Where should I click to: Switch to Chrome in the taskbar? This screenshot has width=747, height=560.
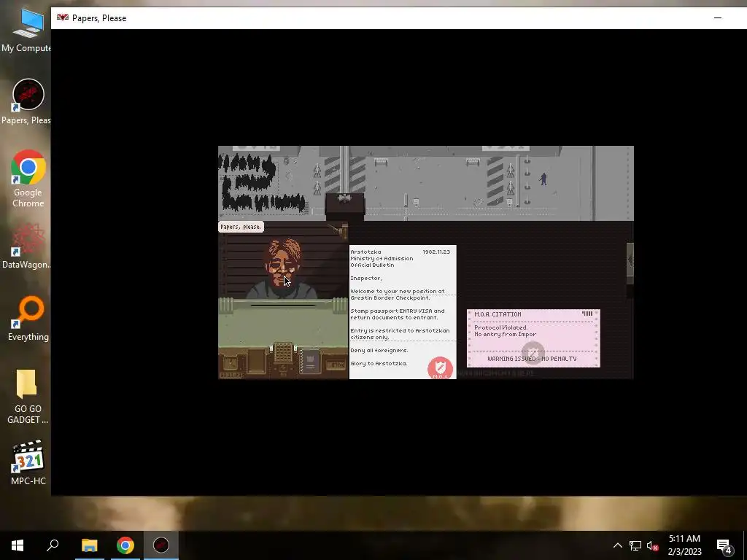tap(125, 545)
